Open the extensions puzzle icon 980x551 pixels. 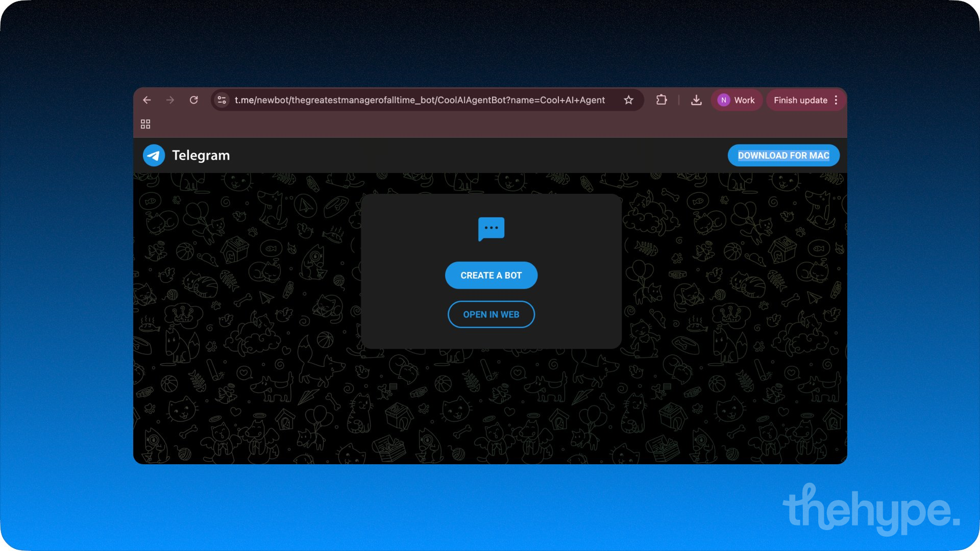point(661,100)
